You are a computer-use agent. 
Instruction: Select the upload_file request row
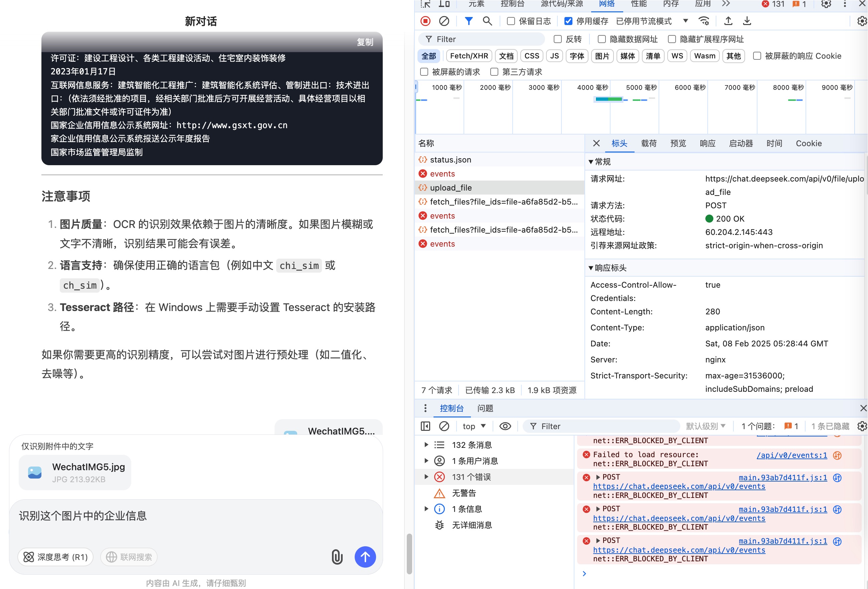pos(500,188)
